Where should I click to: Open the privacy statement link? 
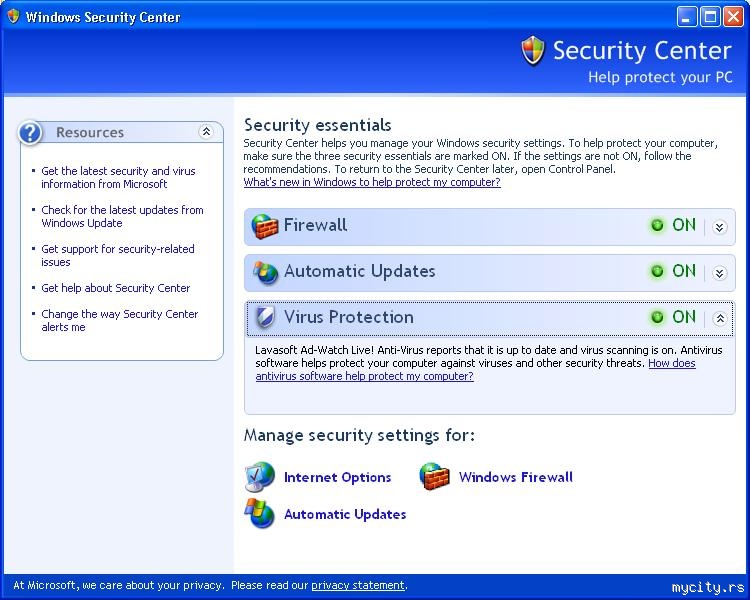click(357, 585)
